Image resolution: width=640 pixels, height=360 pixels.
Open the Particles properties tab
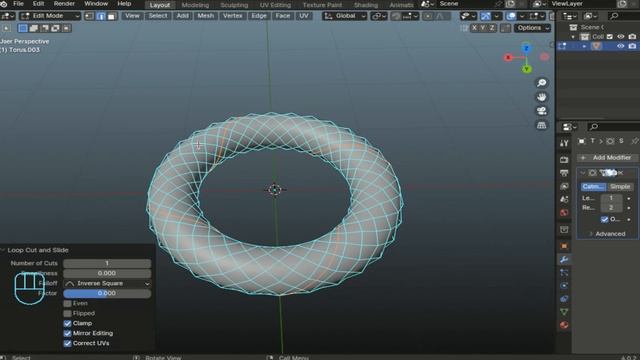point(564,272)
